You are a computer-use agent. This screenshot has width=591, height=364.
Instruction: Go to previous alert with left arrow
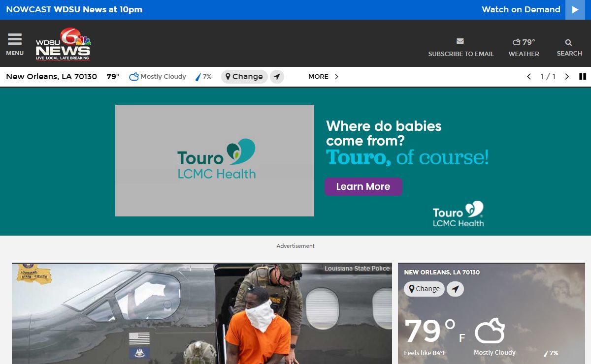pyautogui.click(x=529, y=77)
